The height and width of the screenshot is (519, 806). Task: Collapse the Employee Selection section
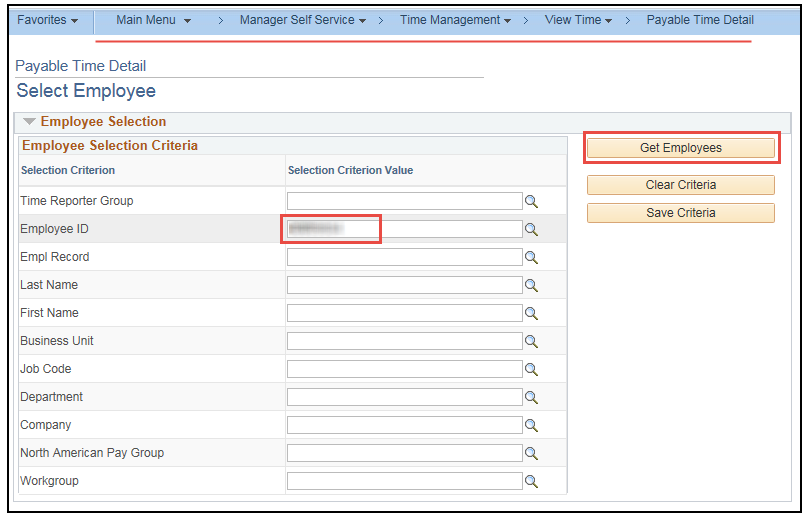pos(29,122)
